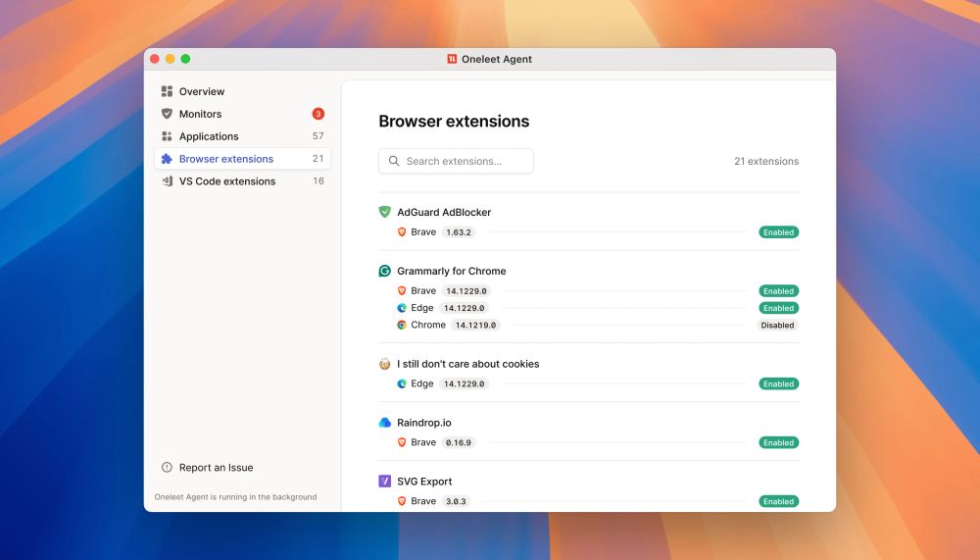
Task: Click Enabled badge for Raindrop.io
Action: pos(779,442)
